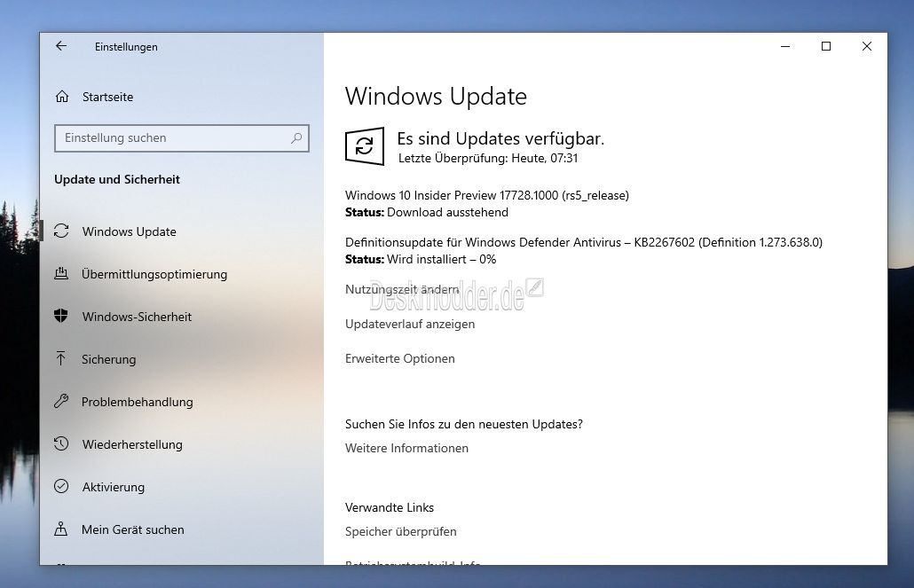Image resolution: width=914 pixels, height=588 pixels.
Task: Click 'Status: Wird installiert – 0%' text
Action: [421, 259]
